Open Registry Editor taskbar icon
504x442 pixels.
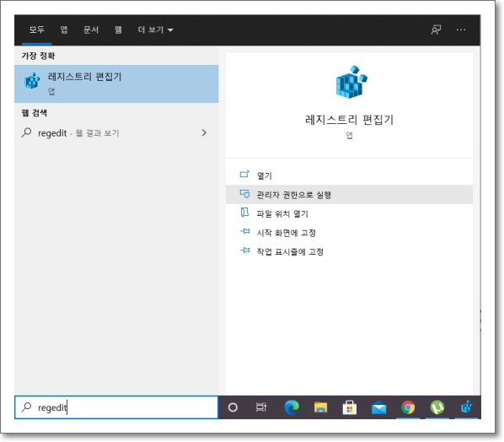click(467, 407)
